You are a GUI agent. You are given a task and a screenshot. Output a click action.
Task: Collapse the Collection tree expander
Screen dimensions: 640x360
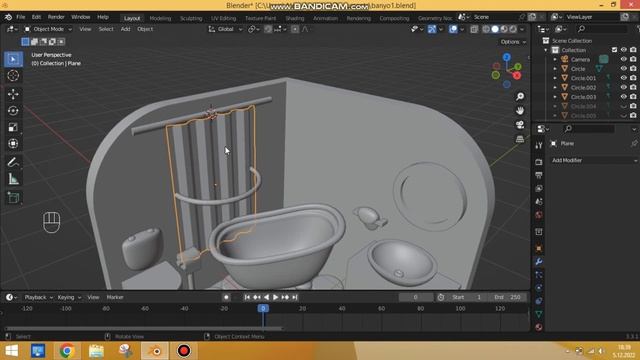click(546, 50)
